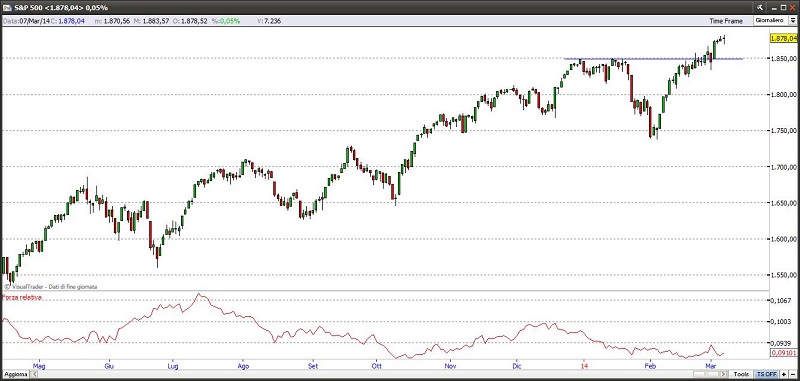Click the 1.750,00 price axis label

tap(784, 131)
